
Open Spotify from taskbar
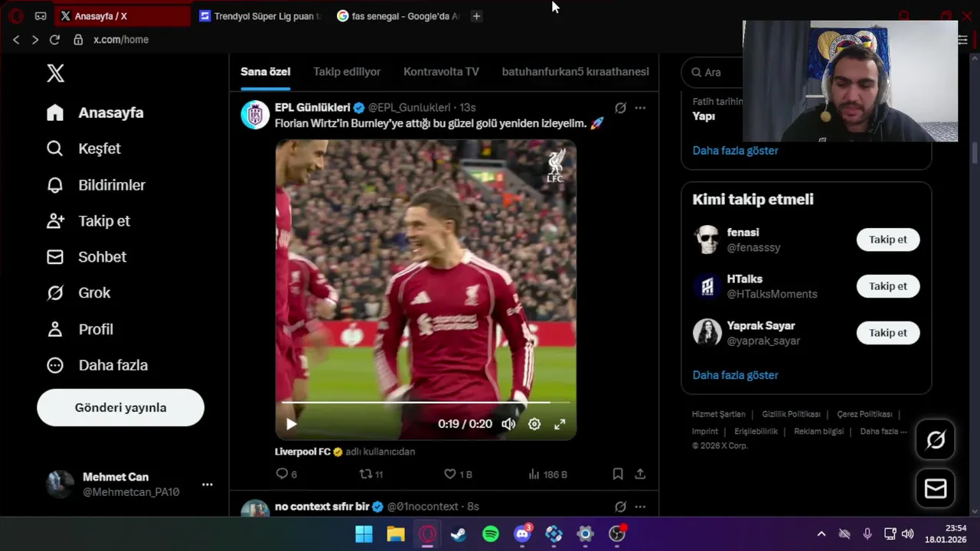coord(491,534)
